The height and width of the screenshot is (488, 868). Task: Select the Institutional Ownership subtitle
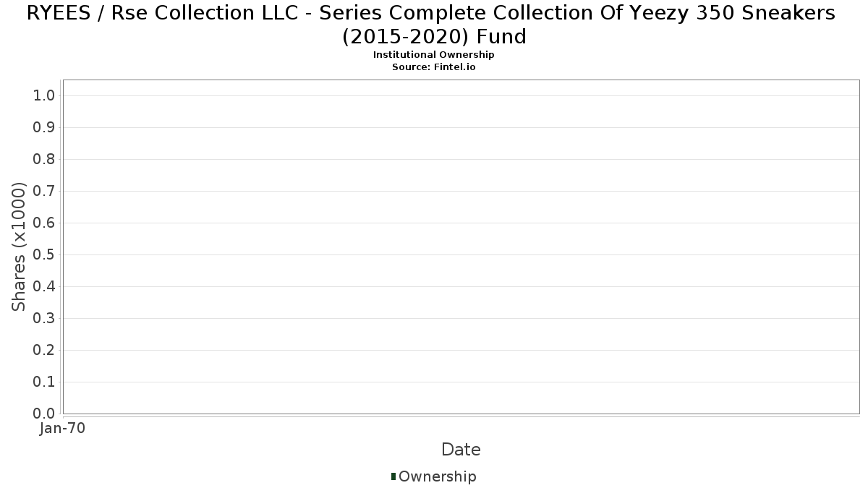click(x=434, y=55)
